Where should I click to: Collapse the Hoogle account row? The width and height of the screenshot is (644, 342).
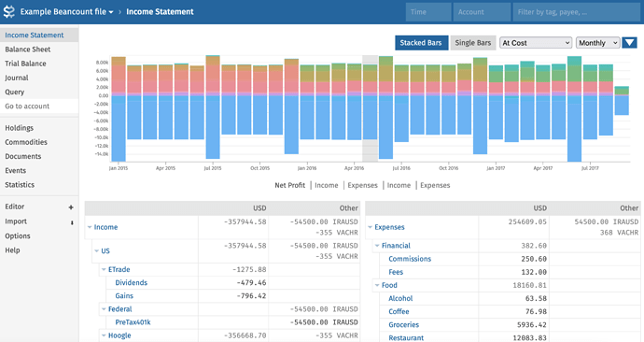click(104, 335)
